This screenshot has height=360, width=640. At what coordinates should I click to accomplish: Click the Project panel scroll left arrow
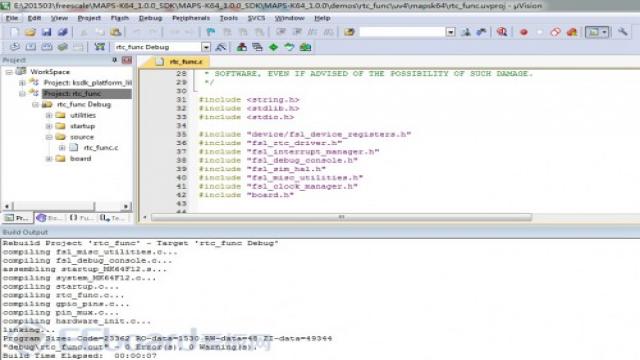coord(7,206)
